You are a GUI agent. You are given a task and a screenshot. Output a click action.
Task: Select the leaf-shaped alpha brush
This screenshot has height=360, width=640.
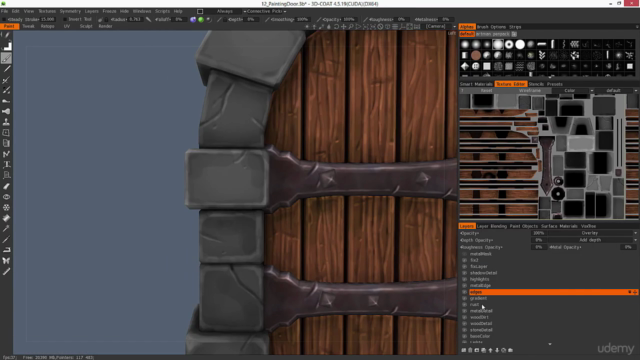(x=542, y=55)
